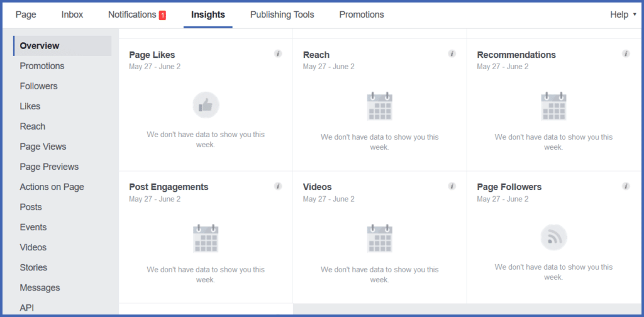Open the Notifications tab
644x317 pixels.
(132, 15)
